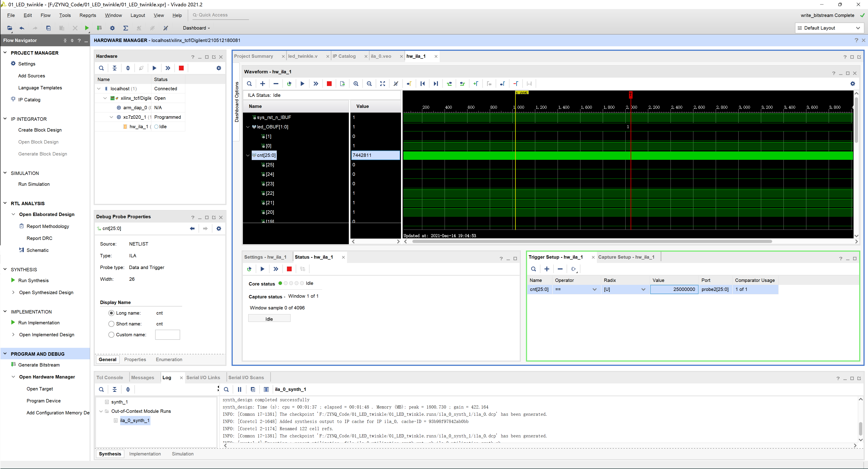Click Add Sources in Flow Navigator
868x469 pixels.
point(31,76)
